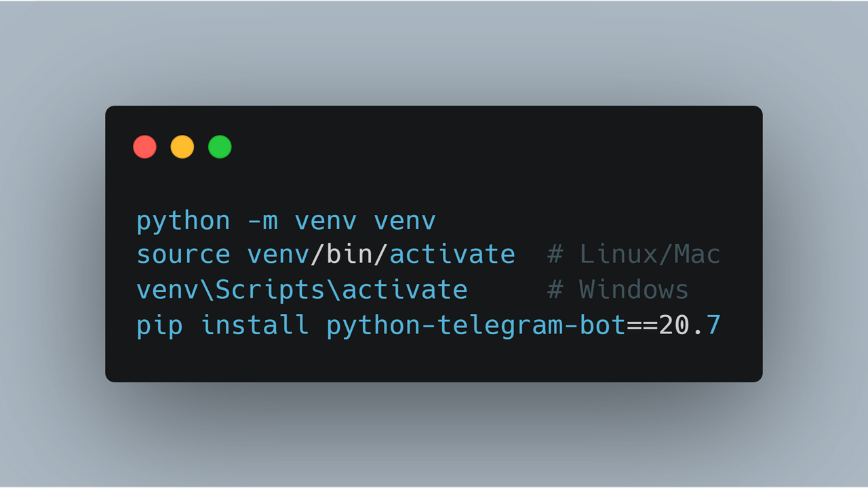Screen dimensions: 868x488
Task: Click "activate" on the source line
Action: pos(452,255)
